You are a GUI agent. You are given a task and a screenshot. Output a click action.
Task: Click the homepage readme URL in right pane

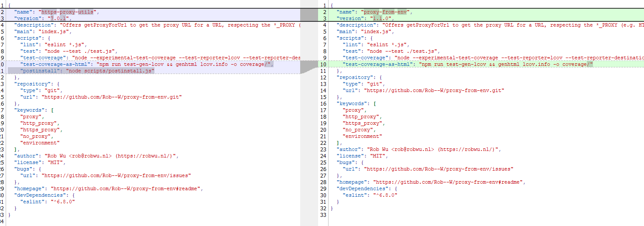click(449, 182)
